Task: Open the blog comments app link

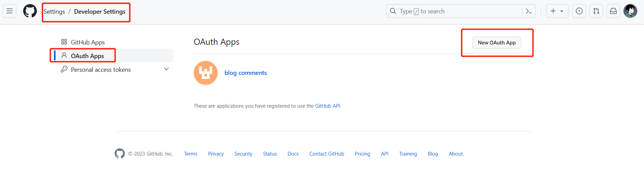Action: click(x=246, y=73)
